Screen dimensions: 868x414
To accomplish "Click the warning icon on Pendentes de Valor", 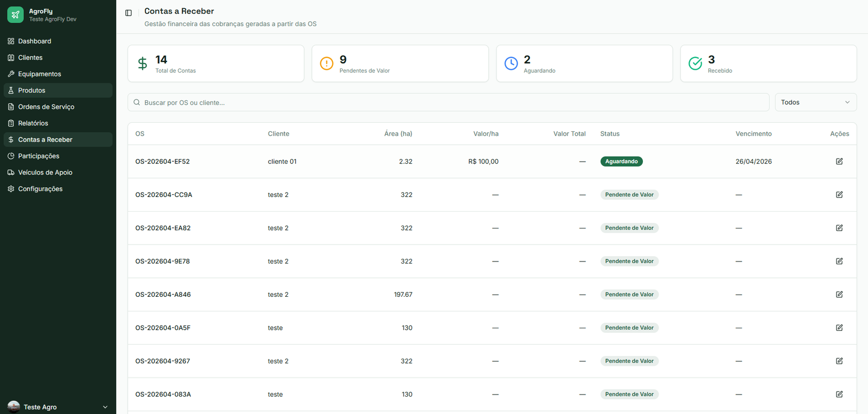I will point(327,63).
